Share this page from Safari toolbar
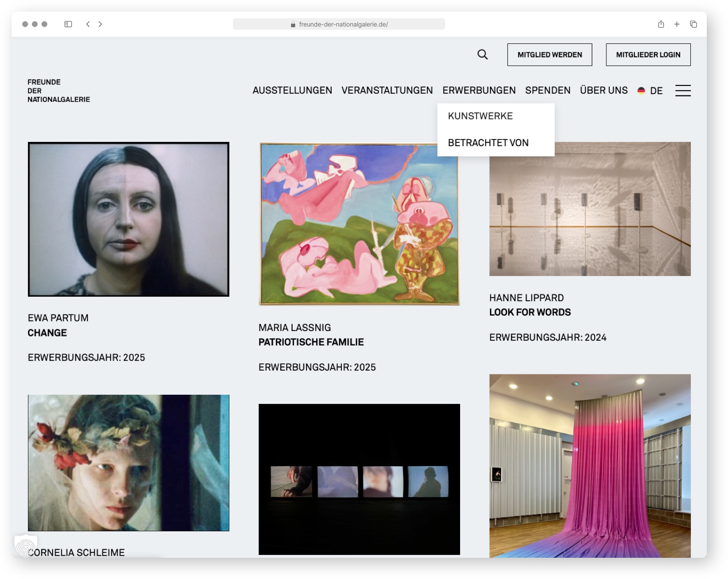The width and height of the screenshot is (728, 579). 661,24
